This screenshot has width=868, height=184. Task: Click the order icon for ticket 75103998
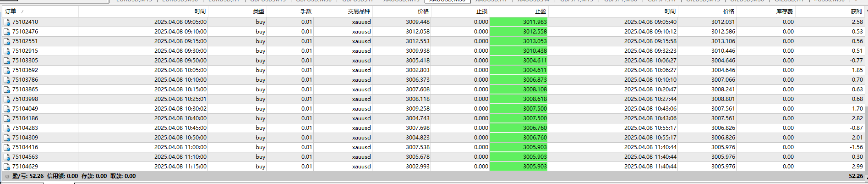tap(7, 99)
